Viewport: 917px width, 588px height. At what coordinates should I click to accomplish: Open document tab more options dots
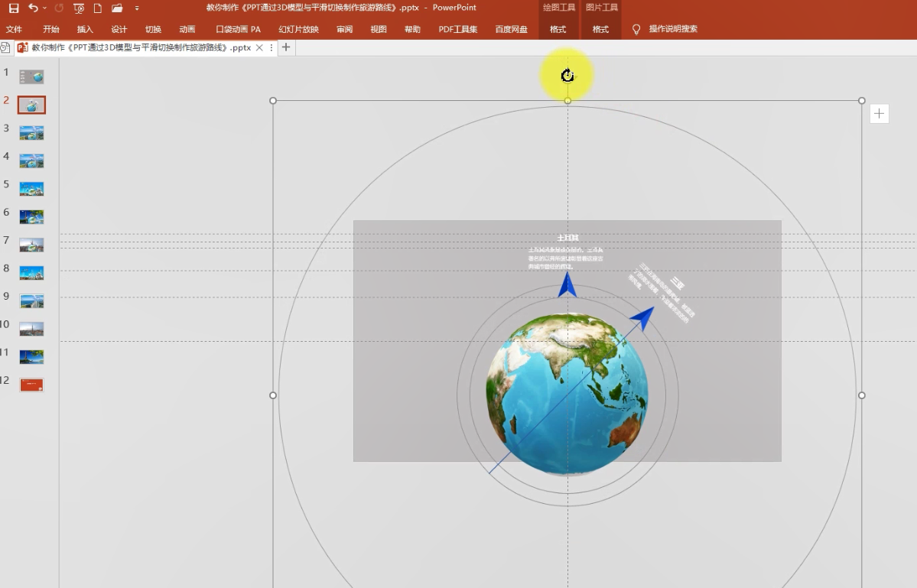(272, 48)
